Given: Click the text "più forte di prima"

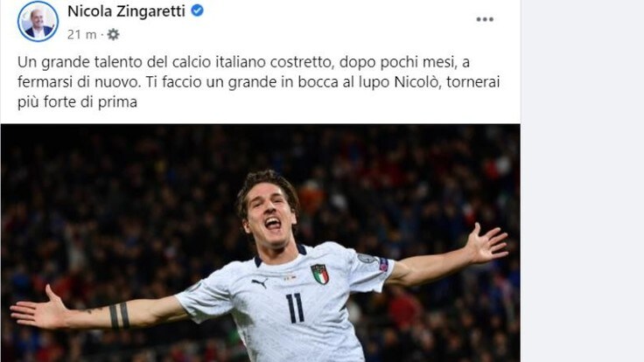Looking at the screenshot, I should pyautogui.click(x=77, y=101).
